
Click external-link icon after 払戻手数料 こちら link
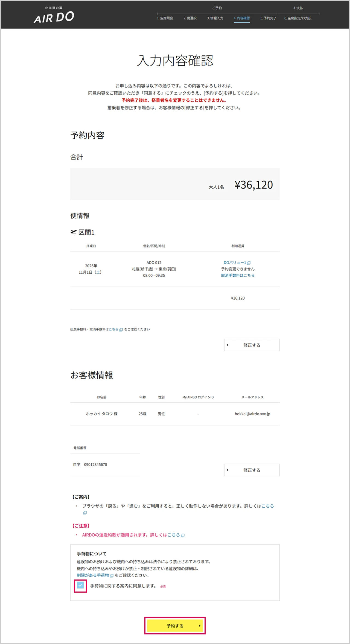point(121,330)
